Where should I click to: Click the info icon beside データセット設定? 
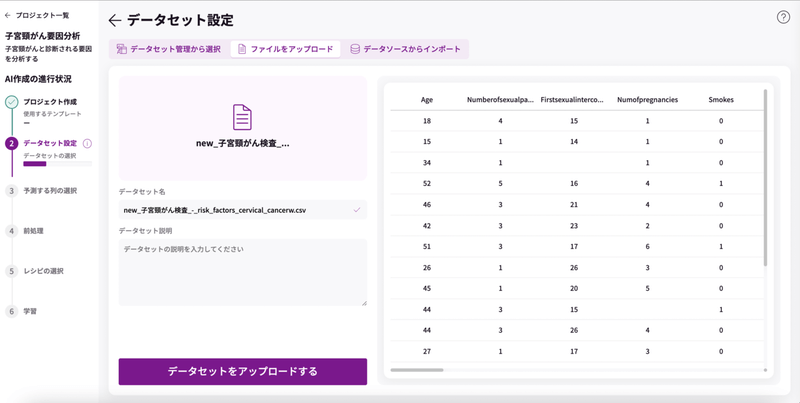point(87,144)
